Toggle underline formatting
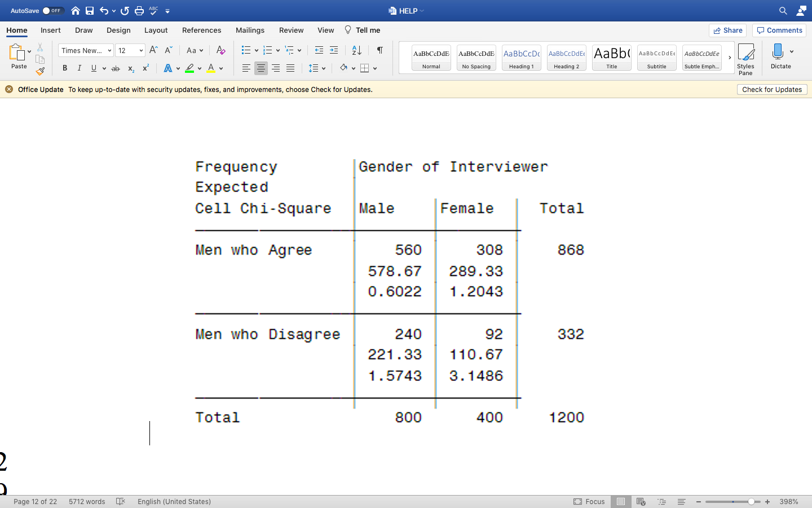 [x=94, y=68]
